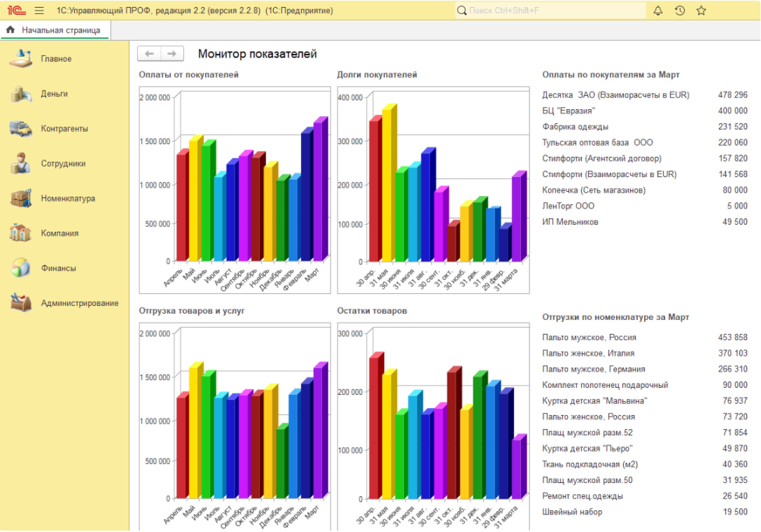Open the Долги покупателей heading
761x532 pixels.
(377, 74)
